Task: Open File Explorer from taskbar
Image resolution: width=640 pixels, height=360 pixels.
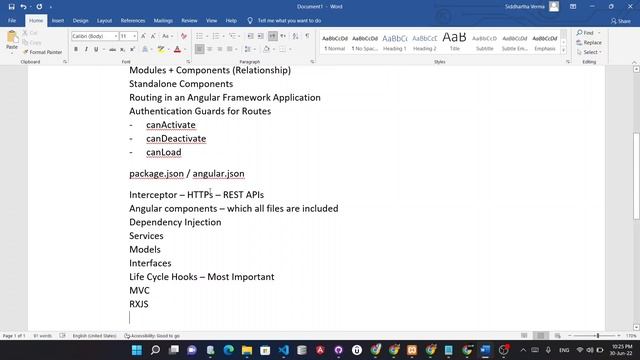Action: [247, 350]
